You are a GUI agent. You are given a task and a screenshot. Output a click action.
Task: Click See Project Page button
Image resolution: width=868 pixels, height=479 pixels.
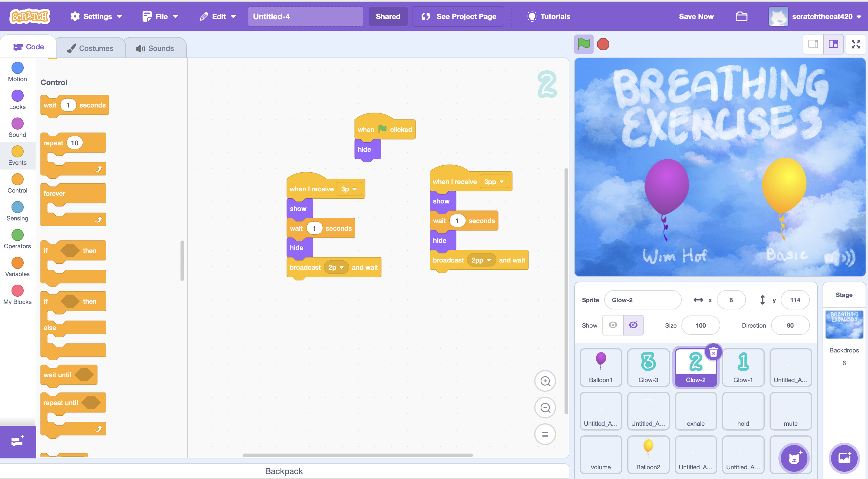tap(458, 17)
